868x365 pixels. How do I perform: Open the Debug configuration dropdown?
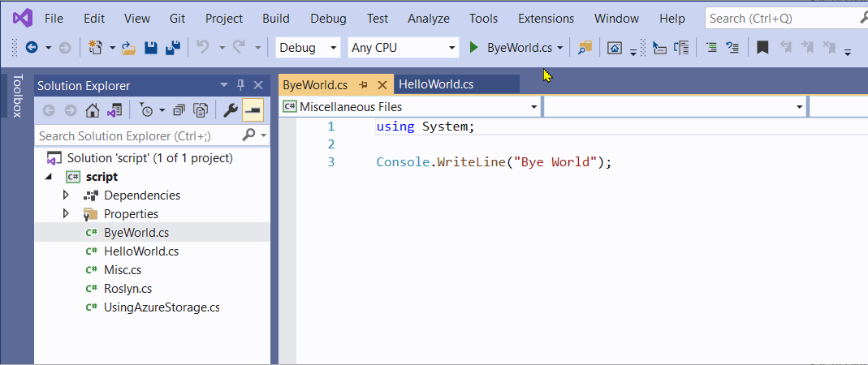point(308,48)
